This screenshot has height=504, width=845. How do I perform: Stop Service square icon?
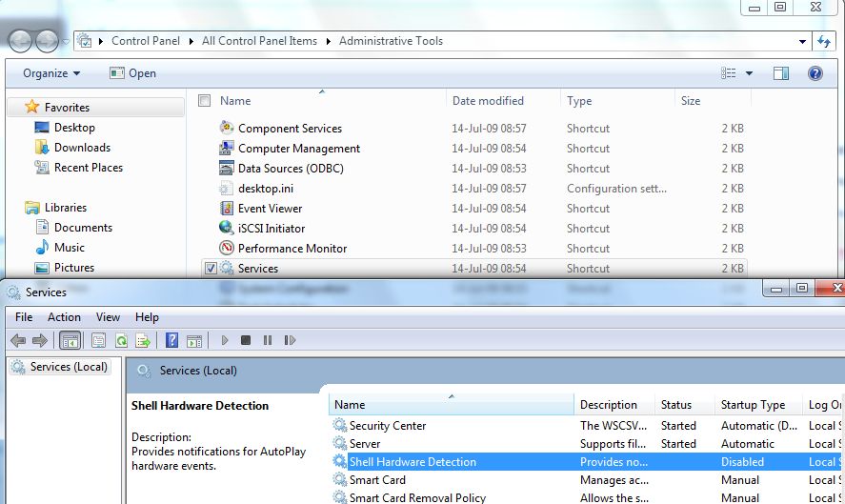click(246, 340)
